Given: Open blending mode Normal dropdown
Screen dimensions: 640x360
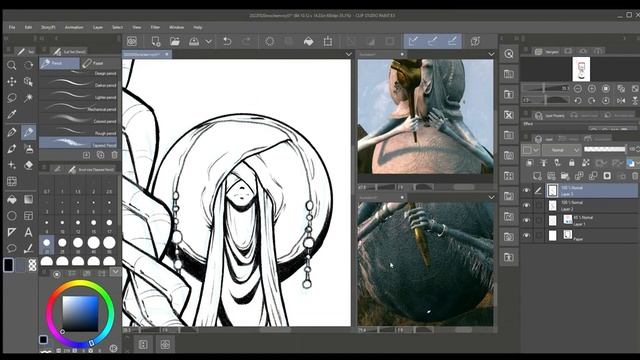Looking at the screenshot, I should (561, 150).
